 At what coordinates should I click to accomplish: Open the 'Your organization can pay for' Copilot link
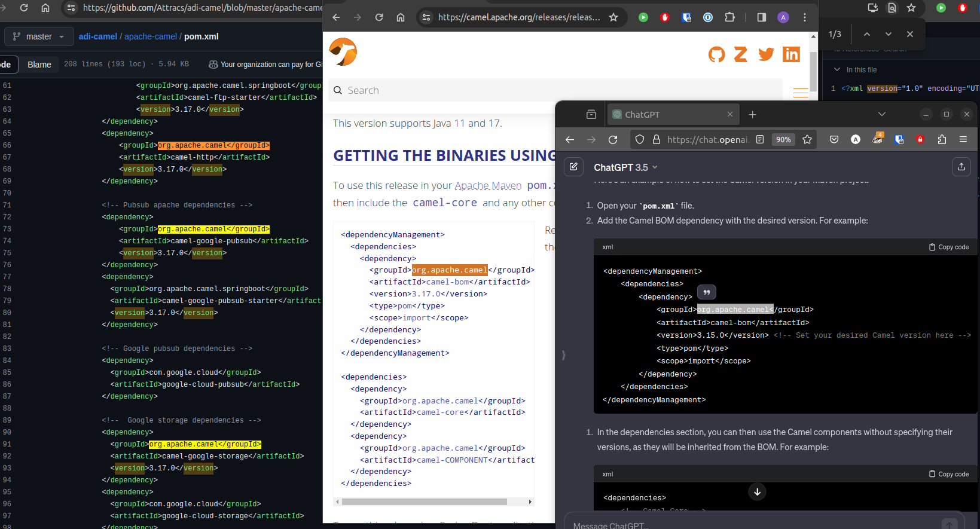[x=266, y=65]
